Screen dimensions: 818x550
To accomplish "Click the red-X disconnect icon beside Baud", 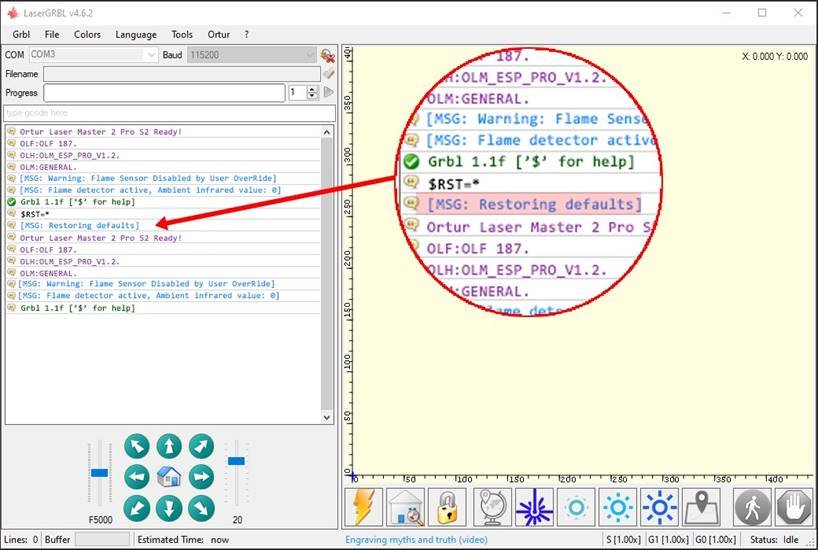I will tap(327, 55).
